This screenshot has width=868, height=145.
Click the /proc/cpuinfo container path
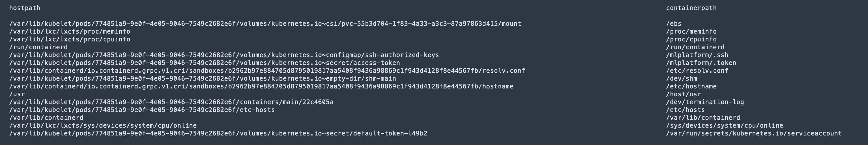(691, 39)
